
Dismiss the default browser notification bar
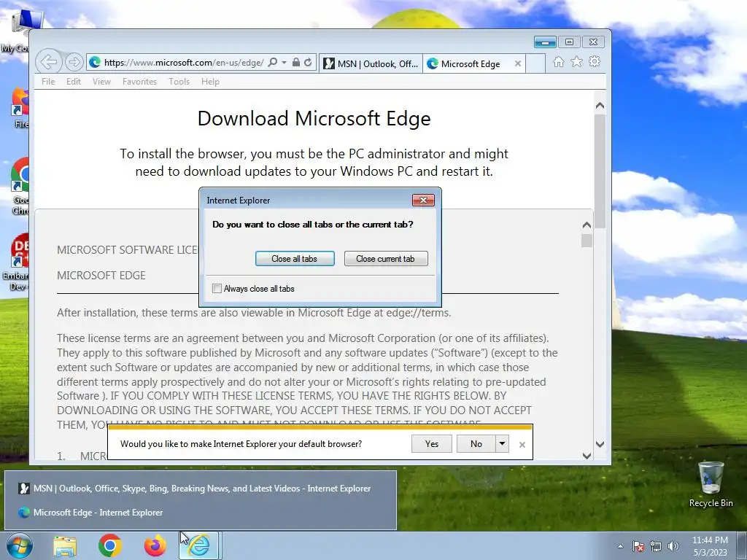(x=522, y=444)
